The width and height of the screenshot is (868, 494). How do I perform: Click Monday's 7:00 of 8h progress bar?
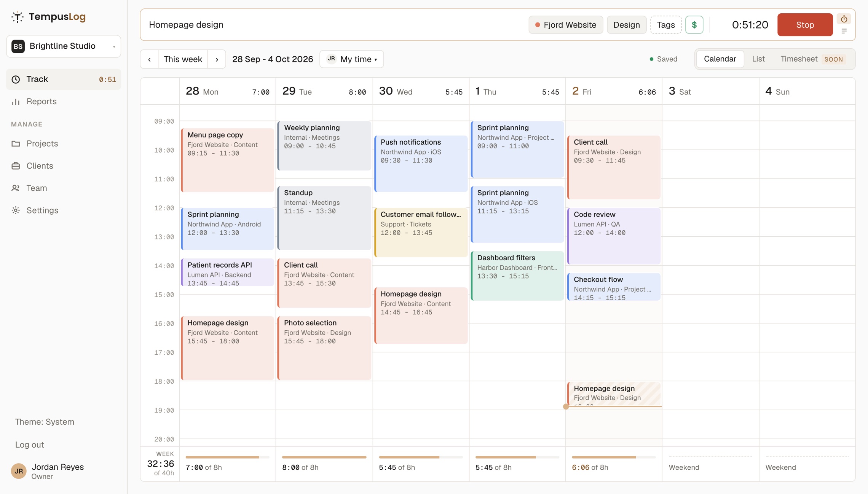tap(227, 457)
